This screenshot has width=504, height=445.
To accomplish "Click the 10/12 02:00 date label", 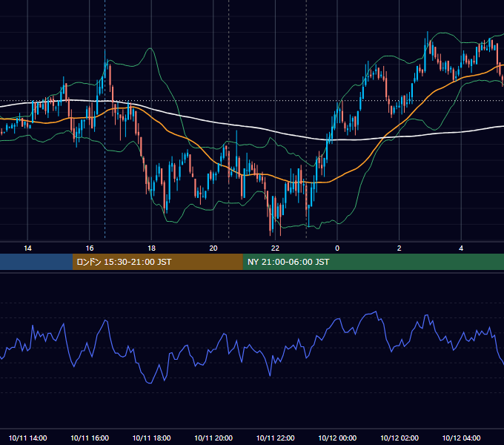I will [x=399, y=438].
